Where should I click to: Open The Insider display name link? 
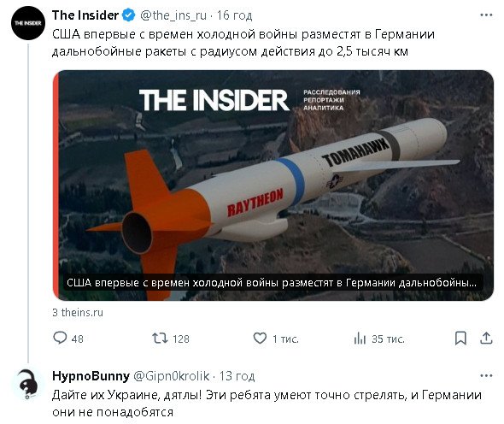[x=85, y=15]
